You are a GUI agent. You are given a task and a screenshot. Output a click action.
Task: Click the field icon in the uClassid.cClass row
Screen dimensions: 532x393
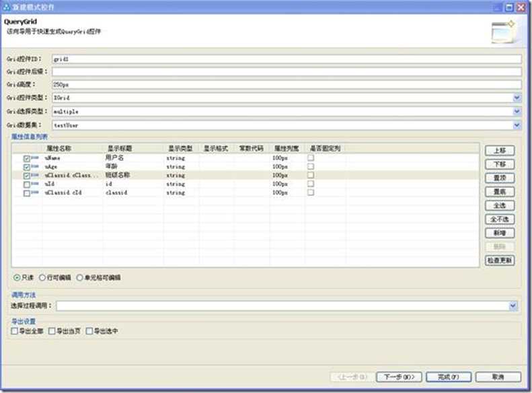[35, 175]
